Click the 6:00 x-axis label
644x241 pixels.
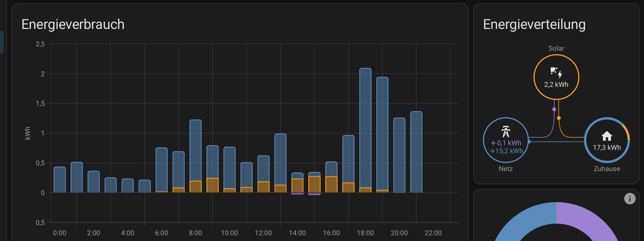tap(161, 233)
